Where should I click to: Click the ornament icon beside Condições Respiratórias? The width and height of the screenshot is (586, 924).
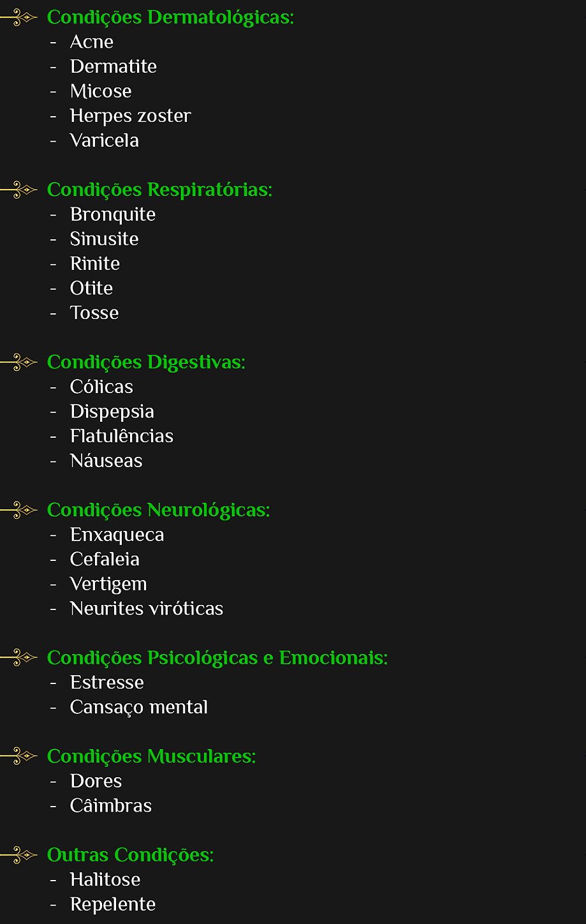coord(20,190)
